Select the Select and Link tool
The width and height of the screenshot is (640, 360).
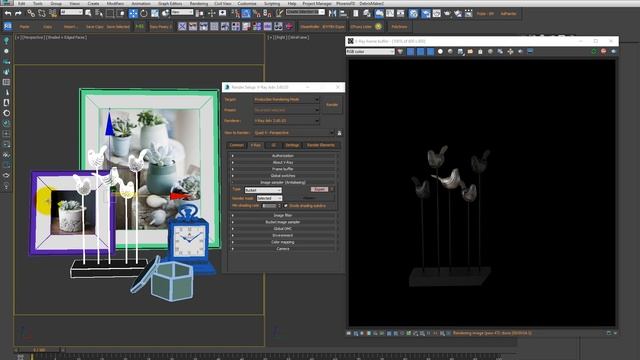pos(31,13)
